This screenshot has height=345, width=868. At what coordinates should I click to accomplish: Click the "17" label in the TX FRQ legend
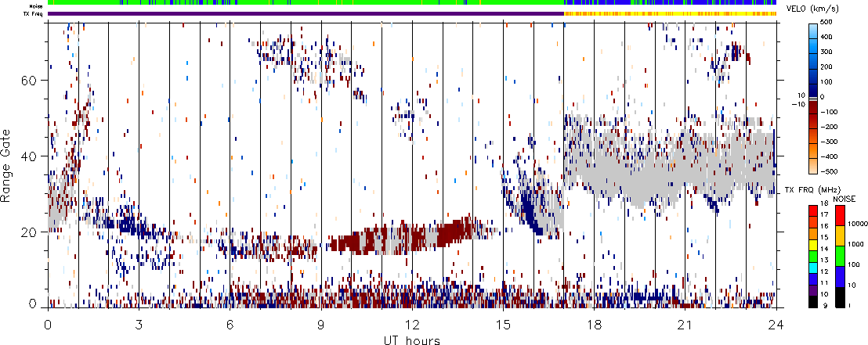825,214
